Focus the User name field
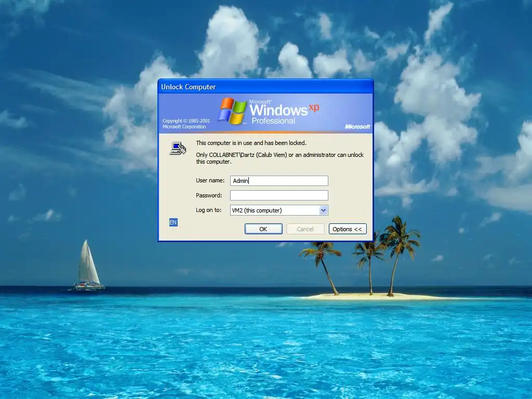Screen dimensions: 532x399 point(279,180)
